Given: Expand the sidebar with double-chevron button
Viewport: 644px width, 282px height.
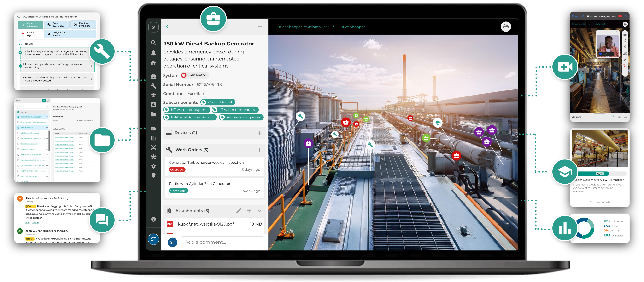Looking at the screenshot, I should tap(153, 27).
